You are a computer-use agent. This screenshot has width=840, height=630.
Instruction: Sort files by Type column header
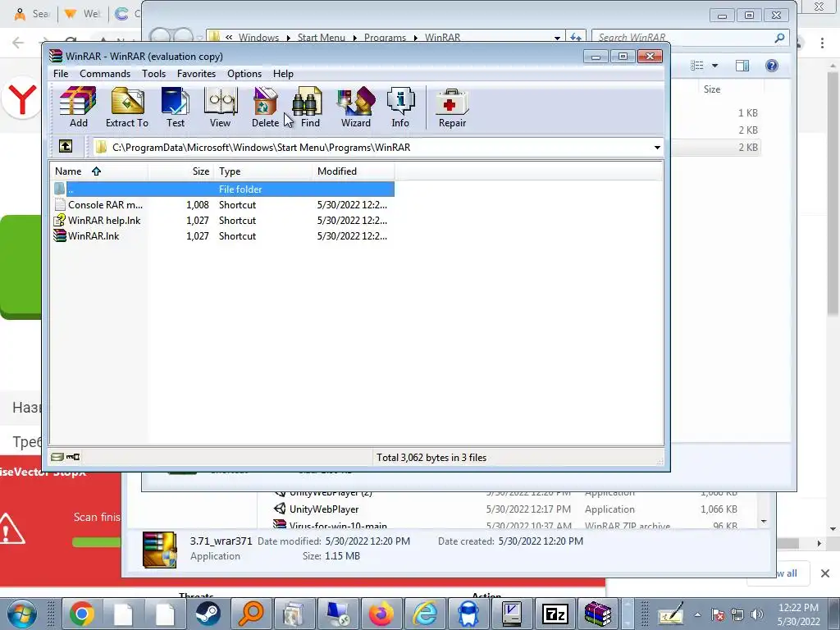(263, 171)
